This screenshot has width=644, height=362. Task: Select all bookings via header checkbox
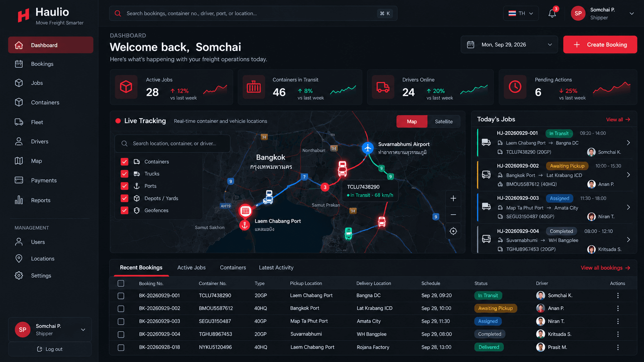(x=121, y=284)
